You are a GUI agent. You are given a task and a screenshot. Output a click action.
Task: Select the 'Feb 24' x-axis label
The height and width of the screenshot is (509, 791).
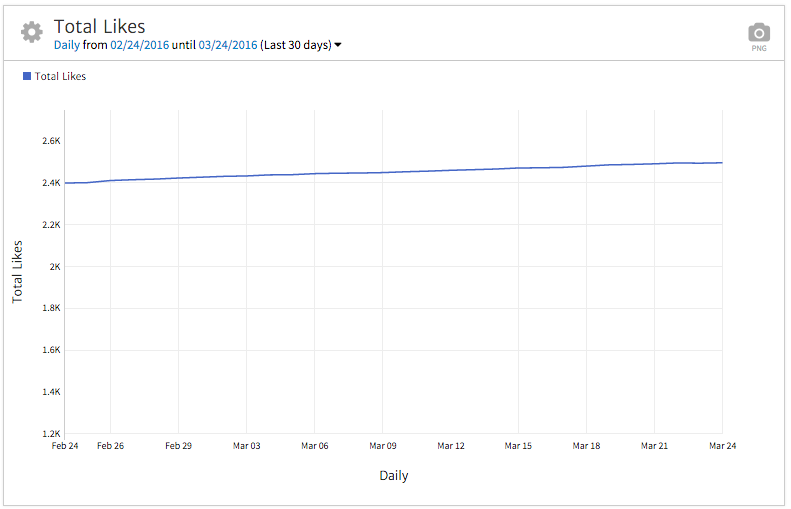[x=64, y=446]
